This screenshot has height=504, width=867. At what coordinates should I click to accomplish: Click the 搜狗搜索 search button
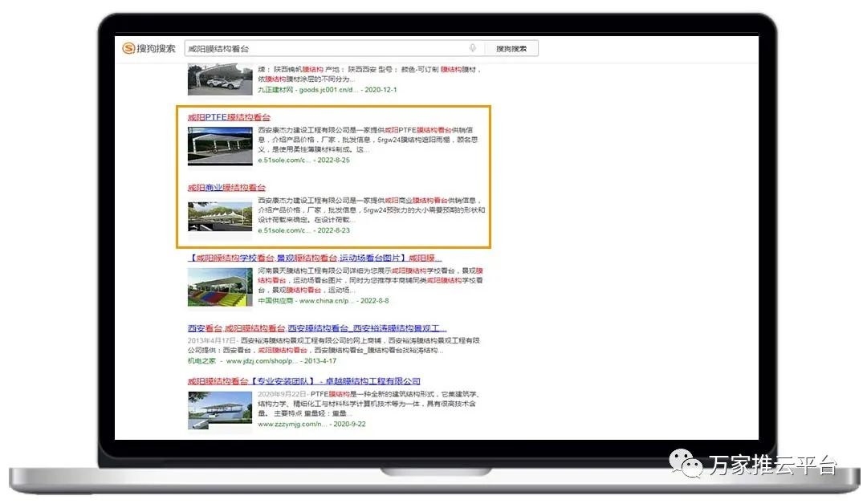pos(511,49)
